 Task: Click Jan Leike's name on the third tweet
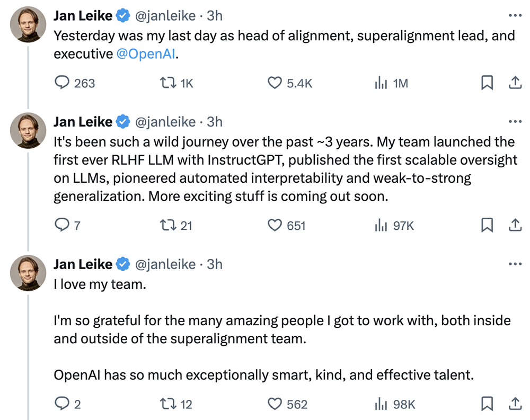coord(83,264)
